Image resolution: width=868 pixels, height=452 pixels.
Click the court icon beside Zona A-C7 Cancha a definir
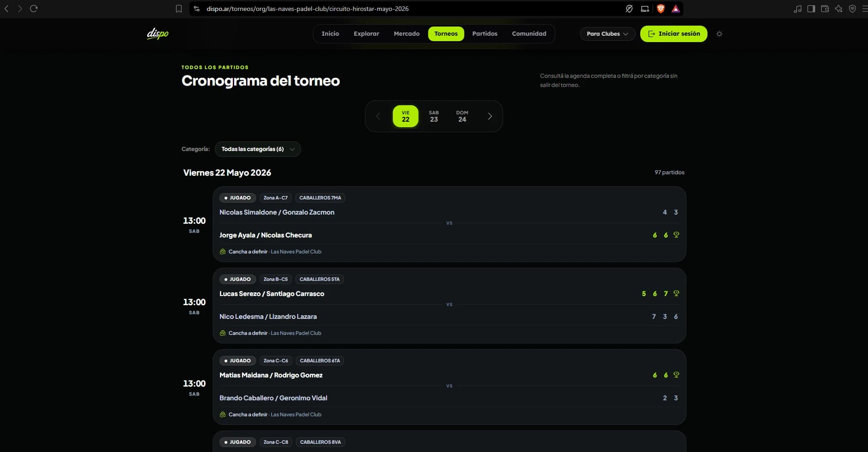[223, 252]
